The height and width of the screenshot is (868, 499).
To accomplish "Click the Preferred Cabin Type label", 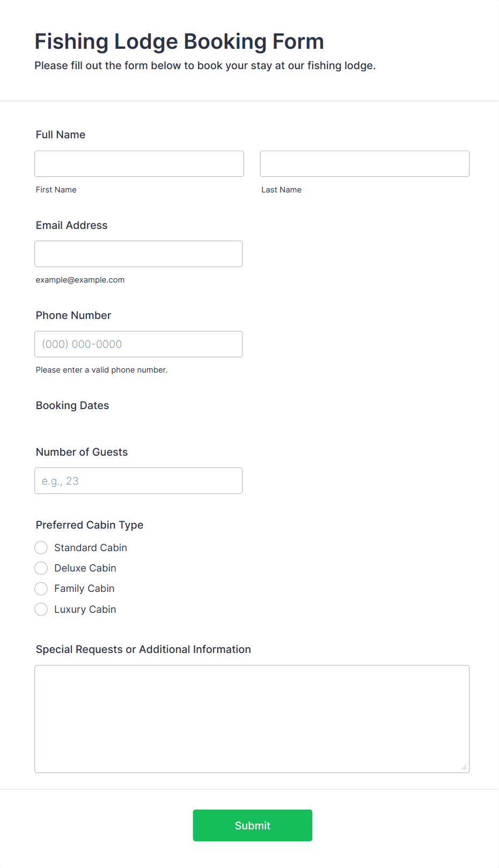I will coord(90,525).
